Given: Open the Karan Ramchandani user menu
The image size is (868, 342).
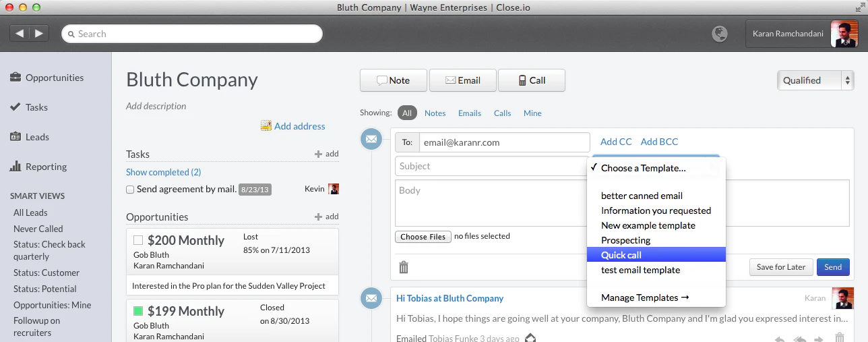Looking at the screenshot, I should click(801, 34).
